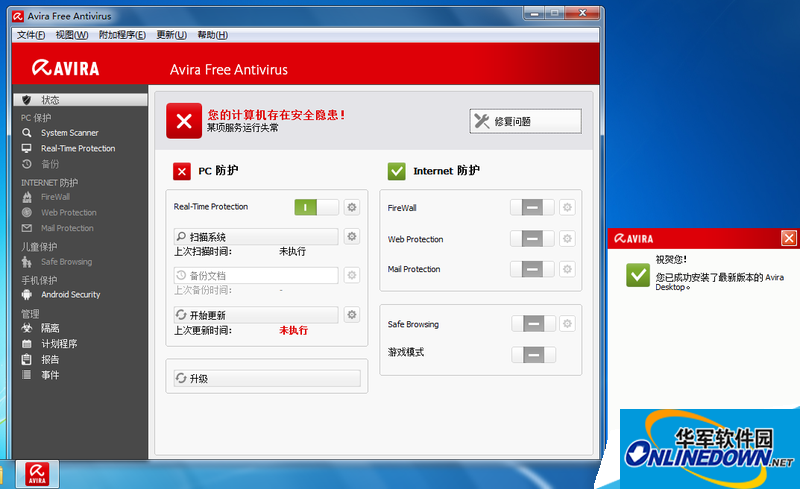Viewport: 800px width, 489px height.
Task: Open System Scanner in the sidebar
Action: (x=69, y=133)
